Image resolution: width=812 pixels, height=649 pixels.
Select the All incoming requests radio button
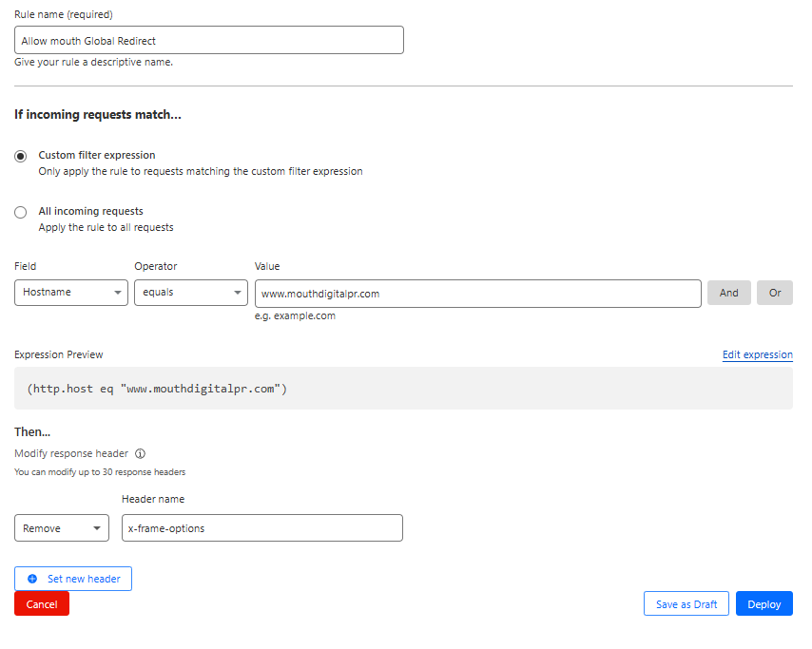[x=21, y=212]
